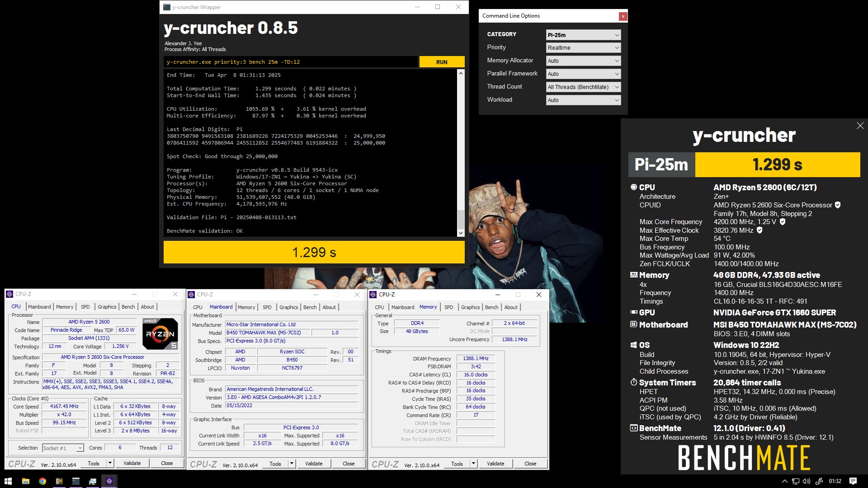Click the CPUID verified shield icon
Screen dimensions: 868x488
[838, 205]
